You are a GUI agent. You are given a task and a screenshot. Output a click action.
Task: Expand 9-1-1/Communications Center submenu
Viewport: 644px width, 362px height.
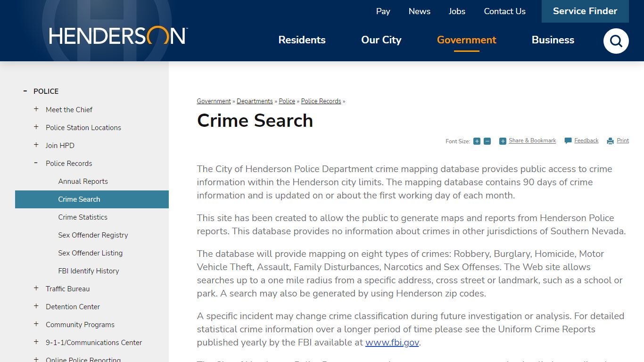click(36, 342)
